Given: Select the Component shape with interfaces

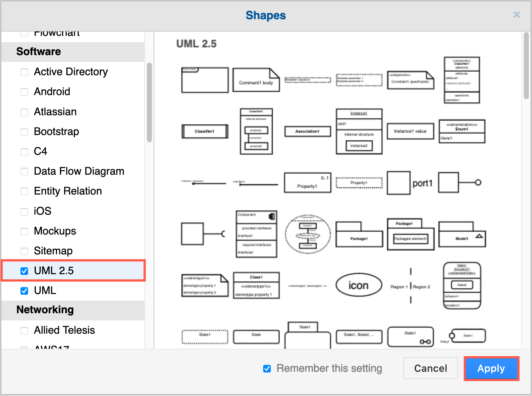Looking at the screenshot, I should [x=256, y=234].
